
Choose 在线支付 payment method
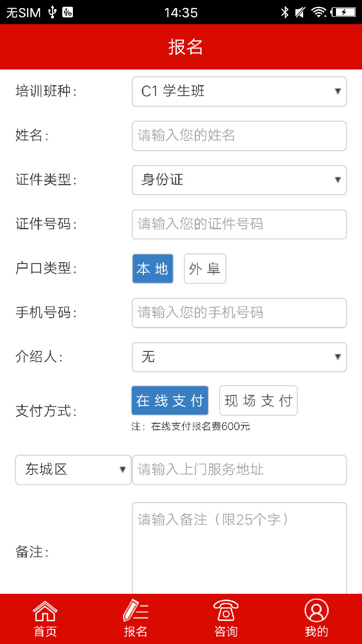[170, 401]
